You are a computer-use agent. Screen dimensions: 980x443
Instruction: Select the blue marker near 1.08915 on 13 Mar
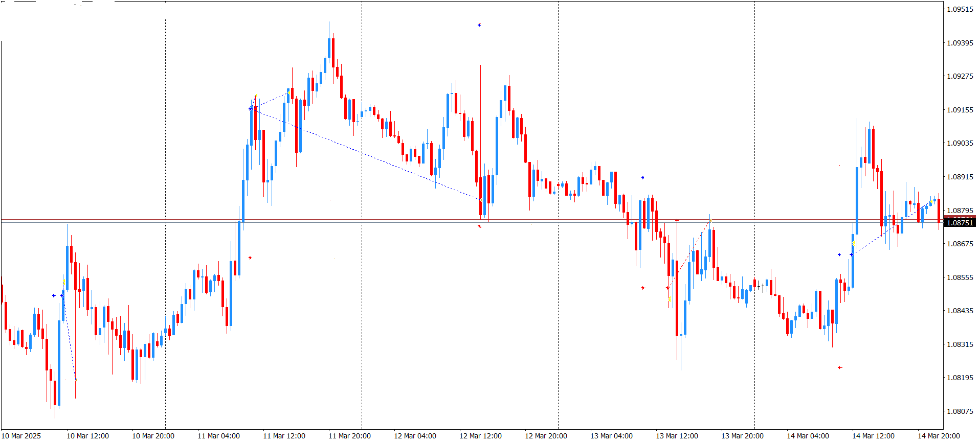643,177
